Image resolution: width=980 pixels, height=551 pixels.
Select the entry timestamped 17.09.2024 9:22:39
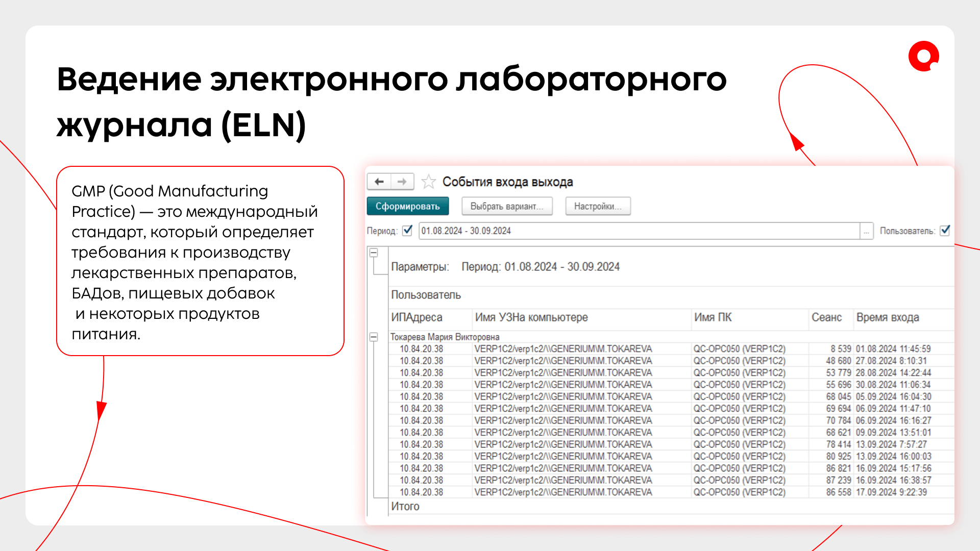[891, 492]
